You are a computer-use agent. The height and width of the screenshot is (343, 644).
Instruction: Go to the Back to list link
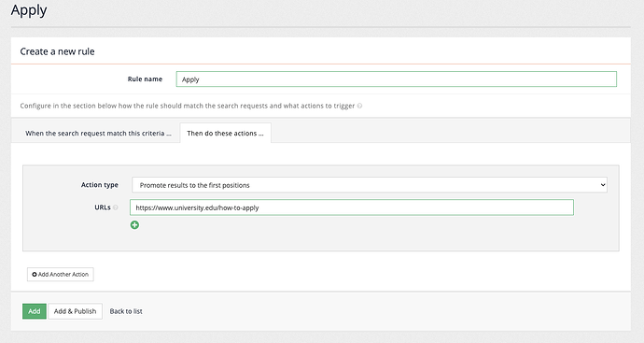[x=126, y=311]
